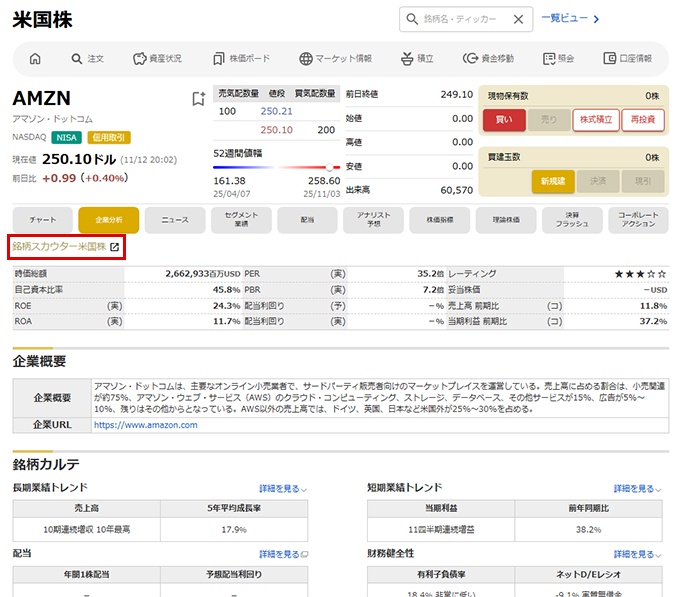Bookmark AMZN with the add-bookmark icon

tap(198, 99)
